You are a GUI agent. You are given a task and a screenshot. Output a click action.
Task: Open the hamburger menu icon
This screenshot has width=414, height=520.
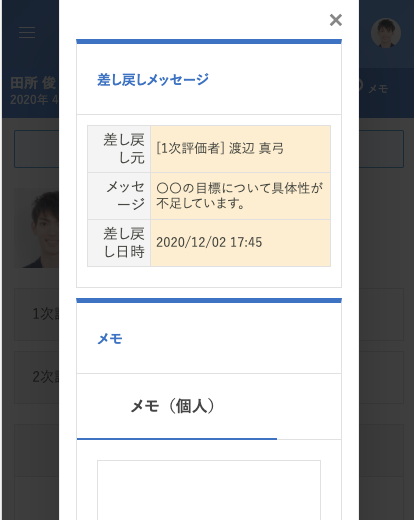pos(27,32)
